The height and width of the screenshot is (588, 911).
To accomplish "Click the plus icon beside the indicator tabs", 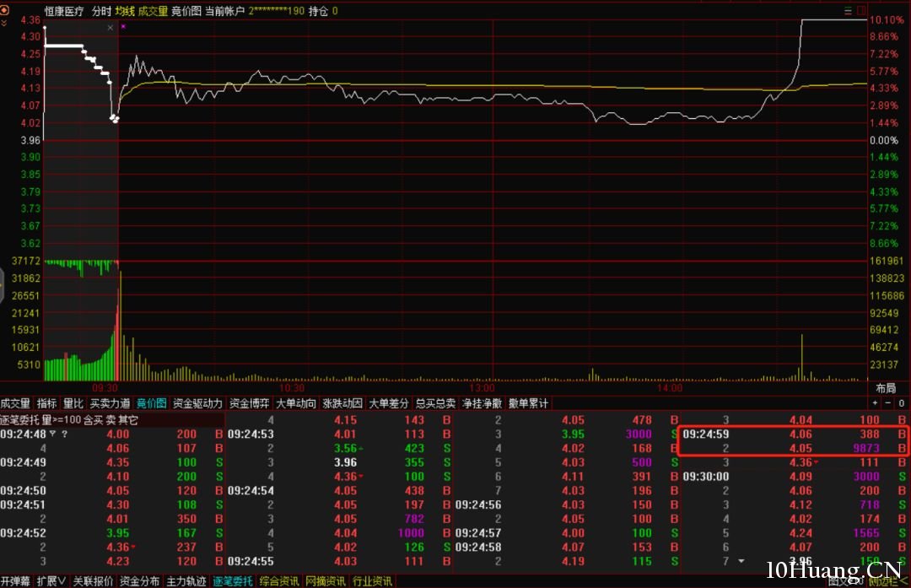I will [875, 403].
